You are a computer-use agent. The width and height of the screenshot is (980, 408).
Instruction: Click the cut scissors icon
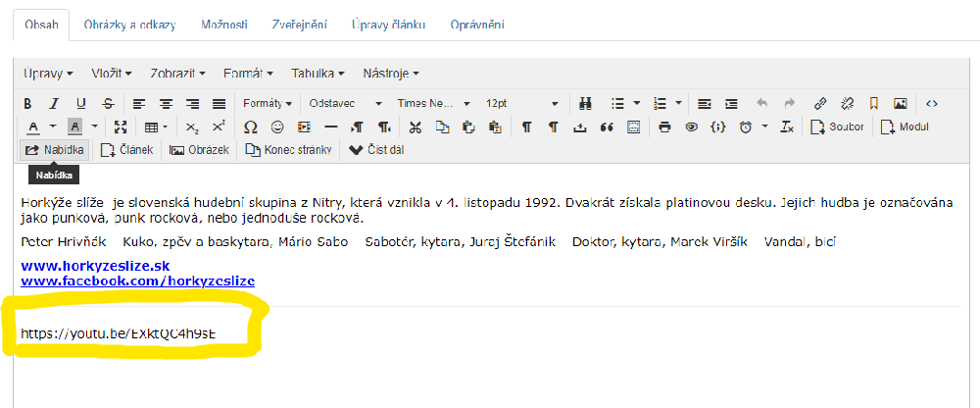pyautogui.click(x=415, y=127)
